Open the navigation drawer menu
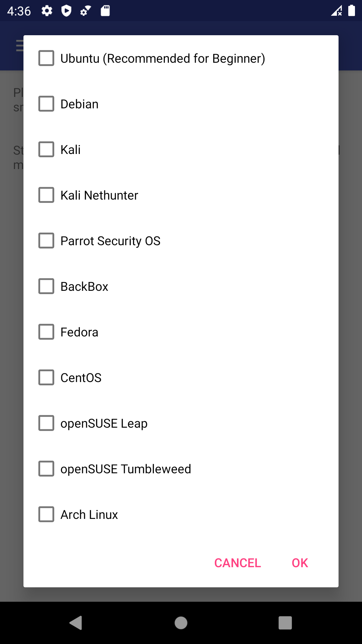 tap(19, 46)
